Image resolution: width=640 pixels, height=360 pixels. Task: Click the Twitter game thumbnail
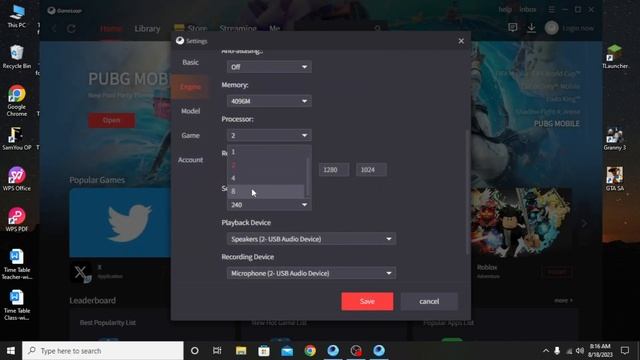click(120, 223)
